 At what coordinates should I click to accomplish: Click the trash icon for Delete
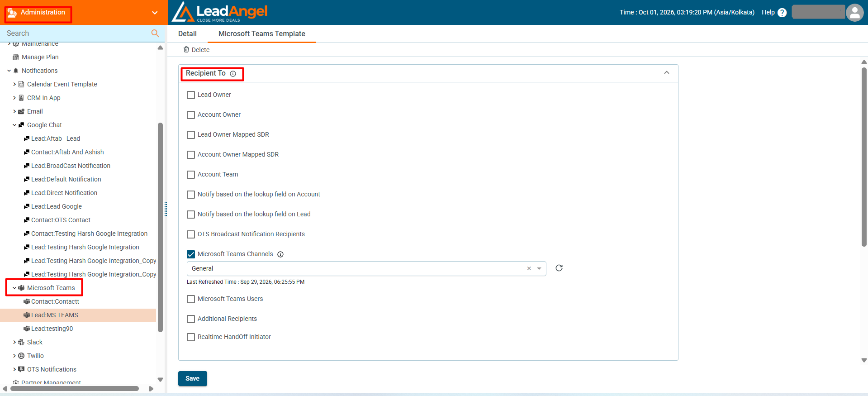click(186, 49)
